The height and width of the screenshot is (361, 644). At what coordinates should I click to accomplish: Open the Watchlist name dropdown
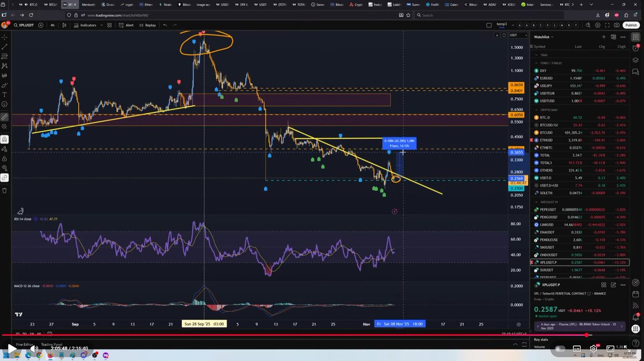tap(544, 37)
